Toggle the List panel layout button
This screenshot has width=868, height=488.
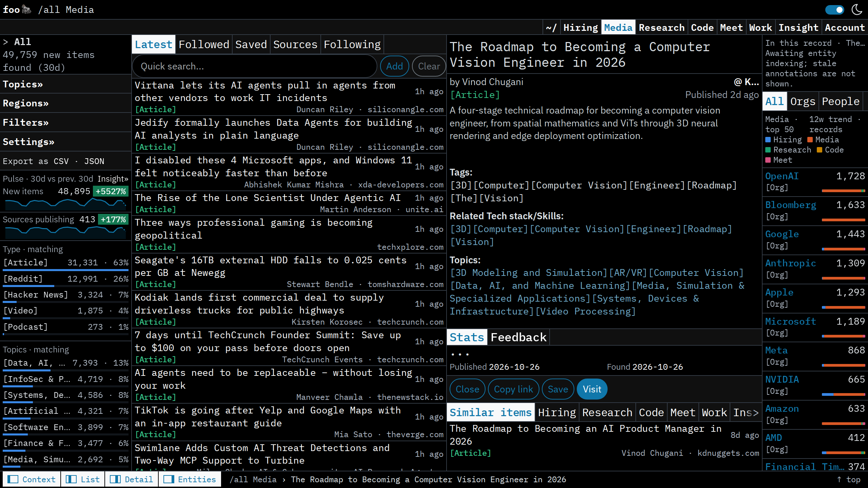click(x=83, y=479)
